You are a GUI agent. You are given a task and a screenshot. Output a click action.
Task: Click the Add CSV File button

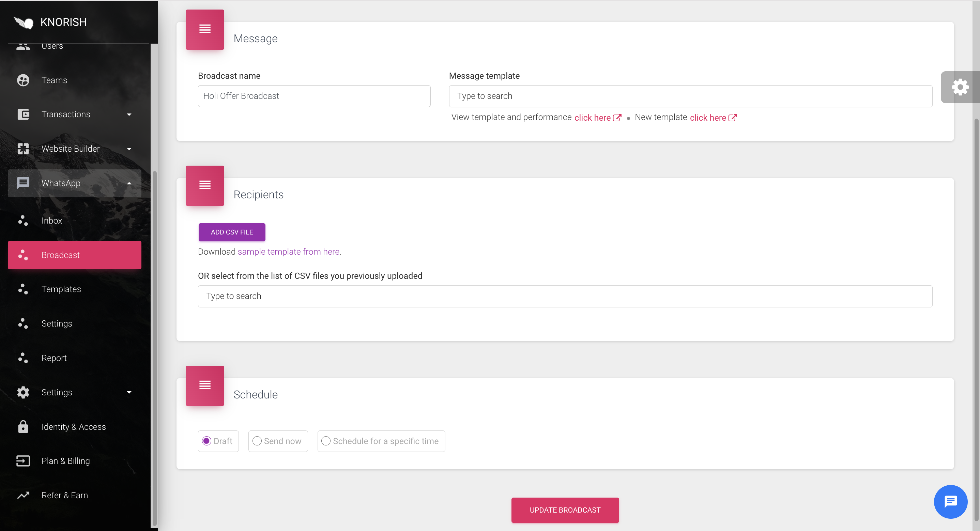pos(232,232)
